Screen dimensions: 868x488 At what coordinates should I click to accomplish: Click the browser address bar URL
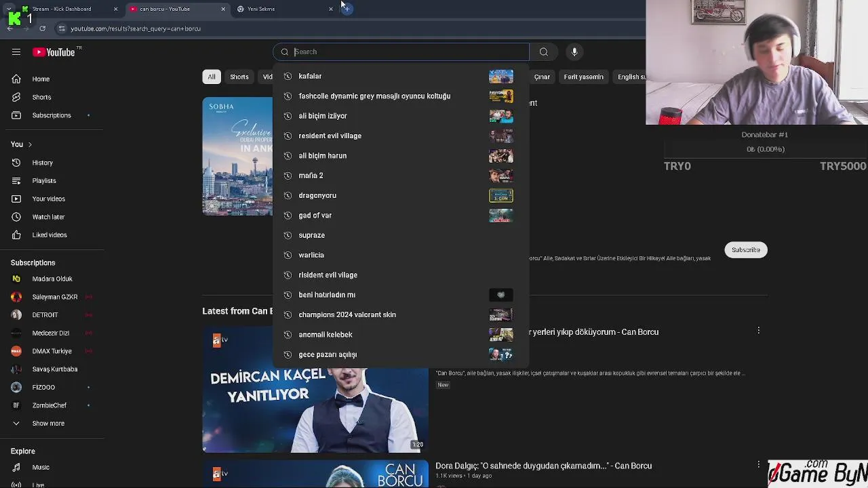[136, 28]
